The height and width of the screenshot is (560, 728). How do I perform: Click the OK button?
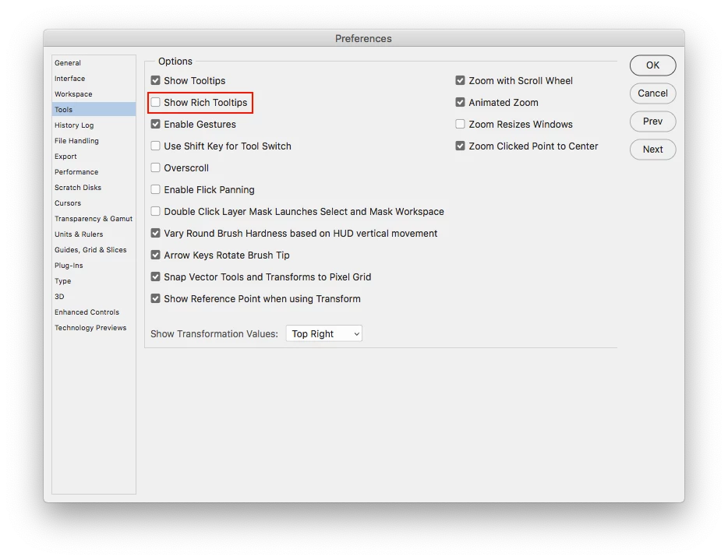click(653, 65)
